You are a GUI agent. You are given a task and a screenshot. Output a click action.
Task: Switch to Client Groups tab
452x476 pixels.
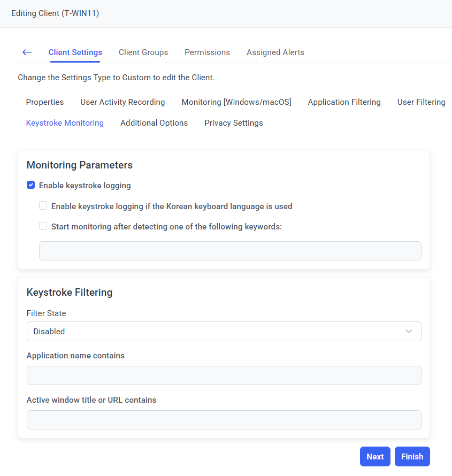click(143, 52)
